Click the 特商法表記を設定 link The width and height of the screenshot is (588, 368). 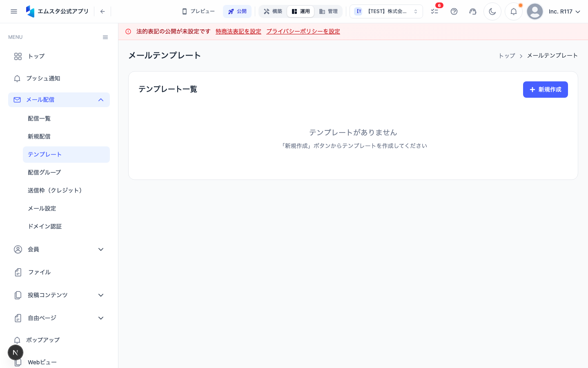click(x=238, y=31)
